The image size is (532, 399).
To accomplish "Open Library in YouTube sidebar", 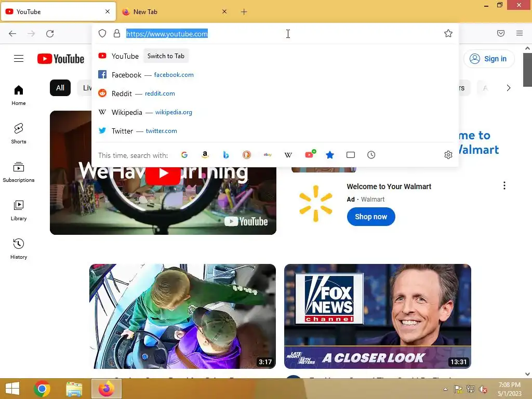I will [19, 211].
